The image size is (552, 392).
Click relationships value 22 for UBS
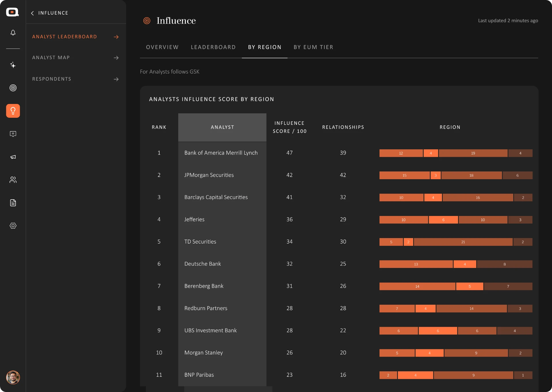click(x=343, y=331)
